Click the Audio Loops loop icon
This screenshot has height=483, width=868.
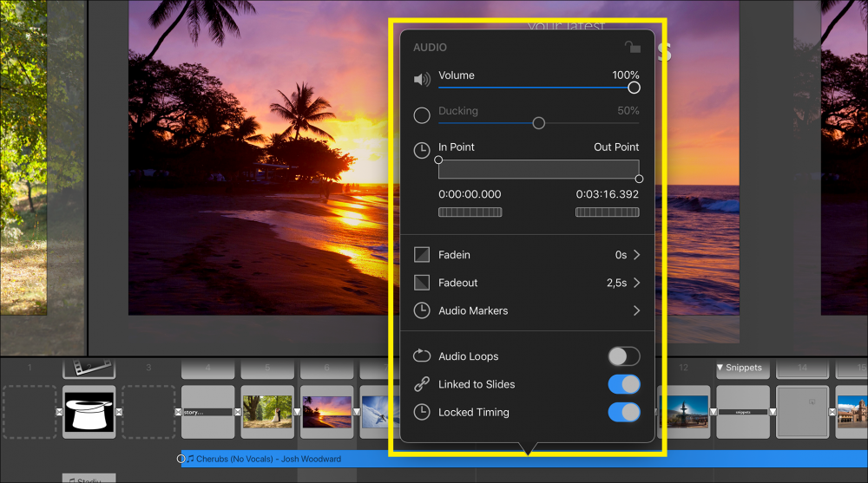[422, 356]
